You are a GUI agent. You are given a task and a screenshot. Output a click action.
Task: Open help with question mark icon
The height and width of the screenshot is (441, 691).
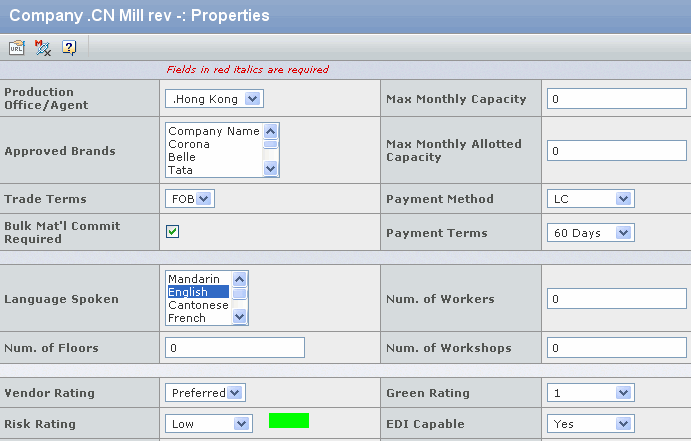[69, 47]
